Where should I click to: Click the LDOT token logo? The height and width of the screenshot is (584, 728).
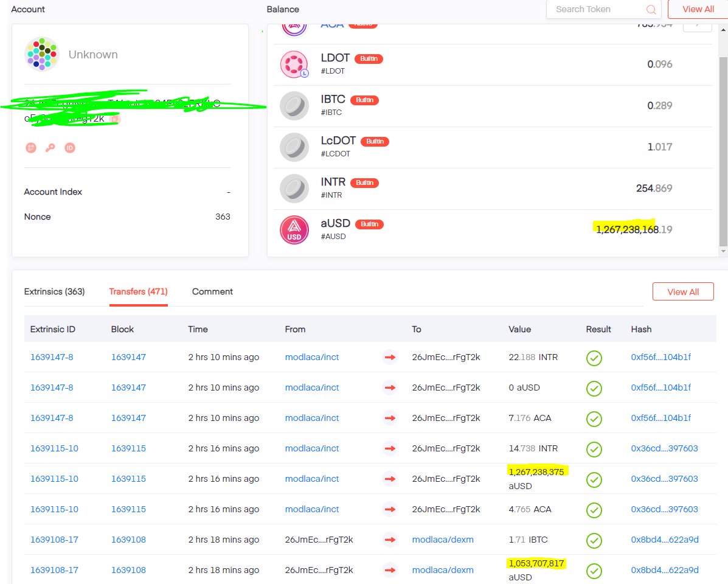click(x=294, y=64)
